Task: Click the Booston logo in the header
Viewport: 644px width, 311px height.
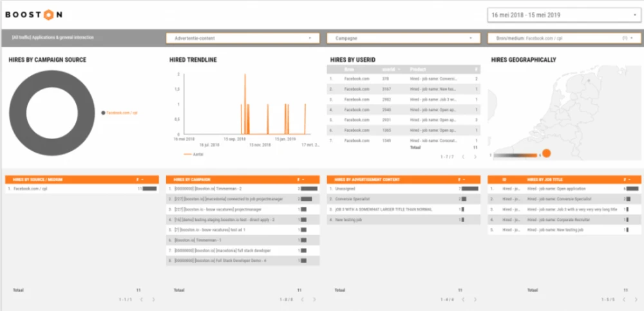Action: click(x=33, y=14)
